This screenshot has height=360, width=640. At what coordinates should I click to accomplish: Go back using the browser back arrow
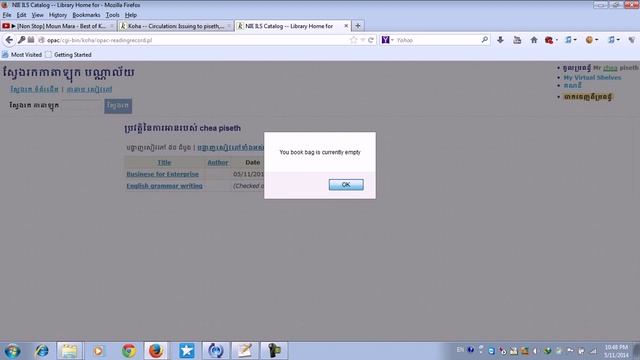point(9,40)
